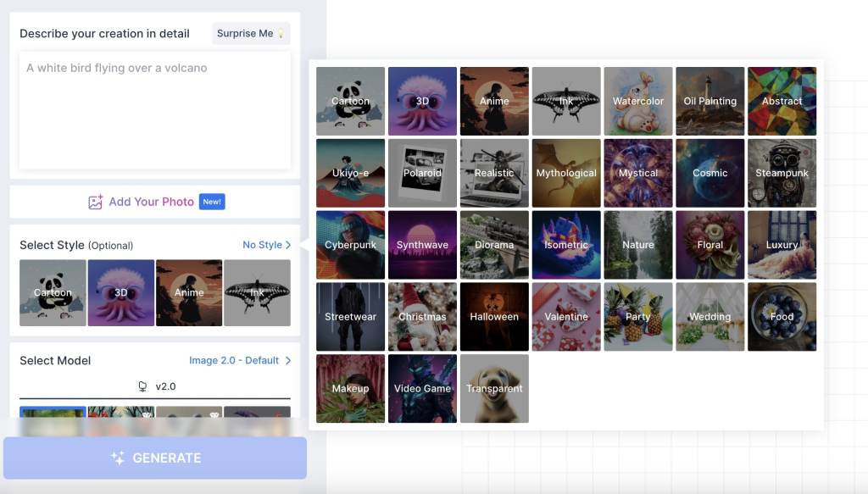Choose Synthwave style from the grid
Image resolution: width=868 pixels, height=494 pixels.
[x=422, y=245]
